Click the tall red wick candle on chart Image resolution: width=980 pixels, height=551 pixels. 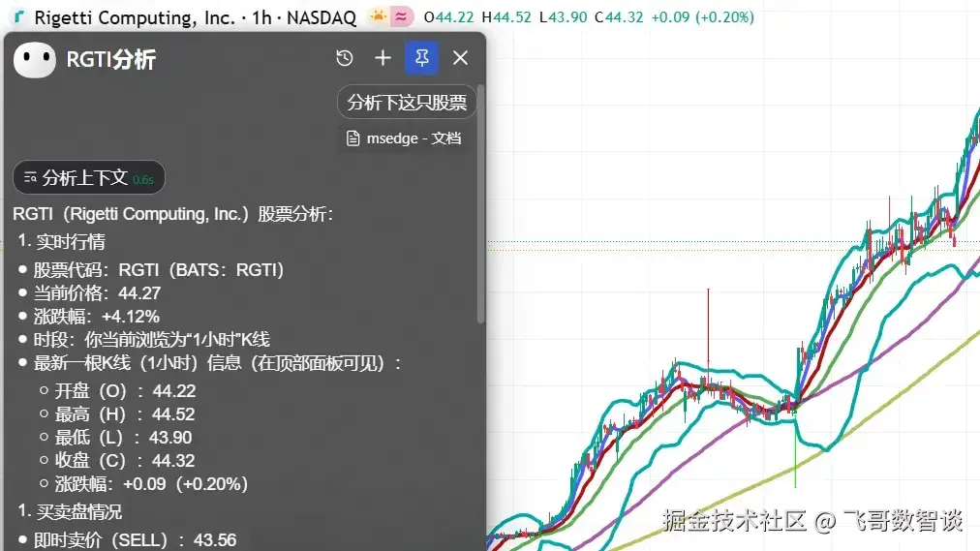click(x=708, y=331)
